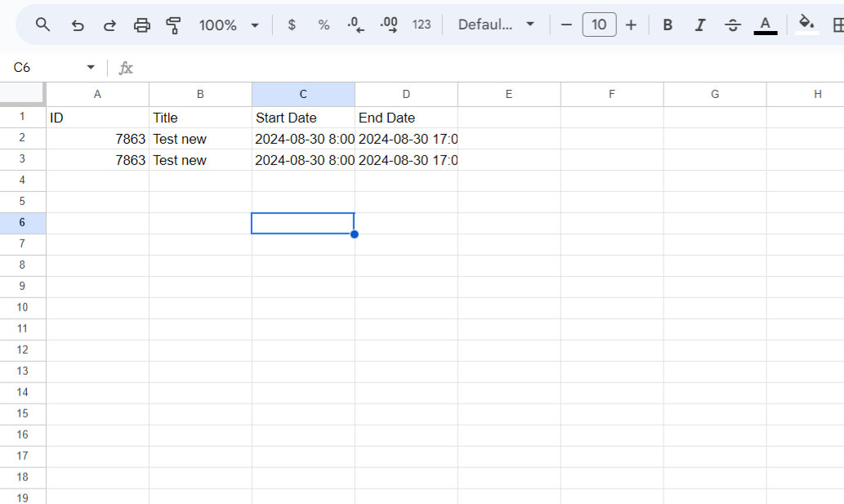844x504 pixels.
Task: Click the font size input field
Action: click(x=599, y=25)
